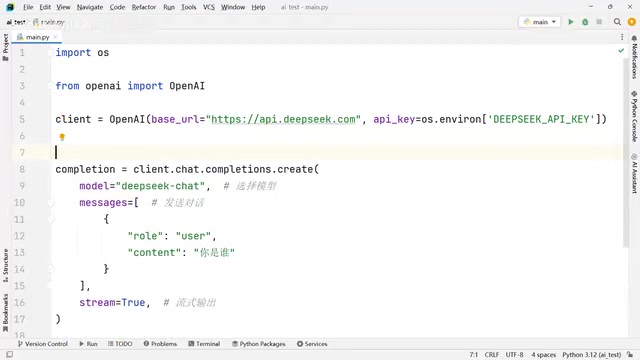The height and width of the screenshot is (360, 640).
Task: Click fold marker on import line 1
Action: pyautogui.click(x=51, y=53)
